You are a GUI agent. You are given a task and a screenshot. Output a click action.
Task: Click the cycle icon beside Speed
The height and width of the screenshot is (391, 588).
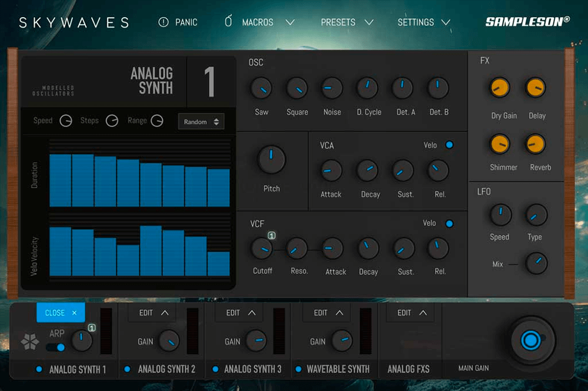[x=65, y=121]
